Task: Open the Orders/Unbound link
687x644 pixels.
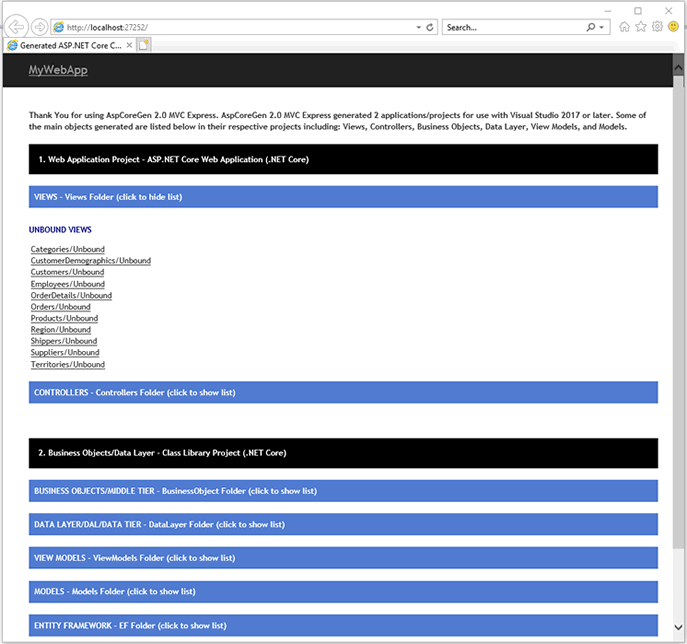Action: 60,307
